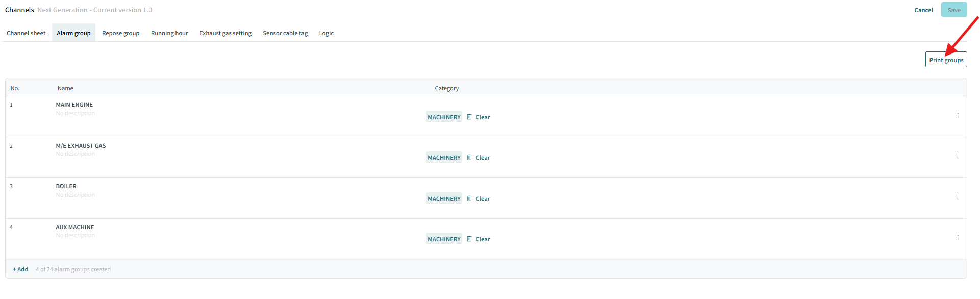Click the trash icon in MAIN ENGINE row
980x299 pixels.
point(469,117)
